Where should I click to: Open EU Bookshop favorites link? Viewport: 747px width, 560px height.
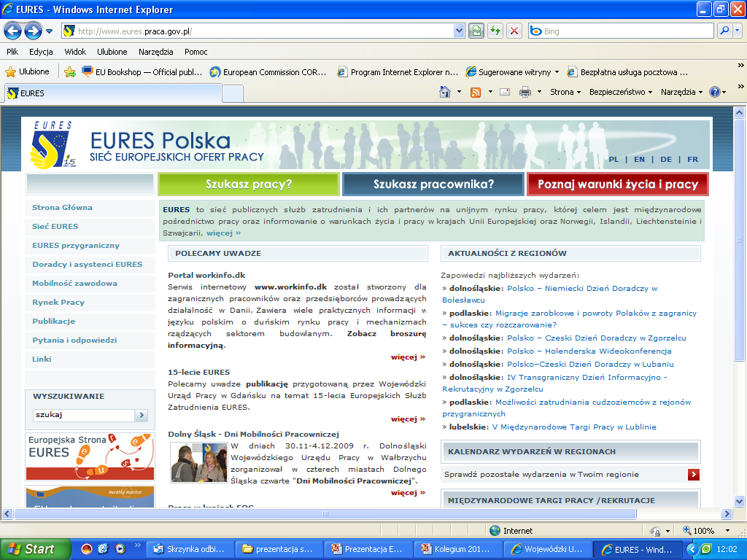pyautogui.click(x=142, y=72)
